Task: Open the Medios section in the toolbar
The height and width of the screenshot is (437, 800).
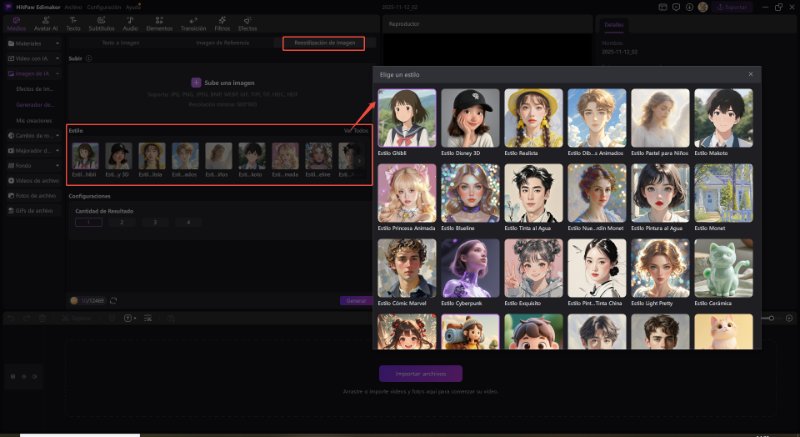Action: click(16, 24)
